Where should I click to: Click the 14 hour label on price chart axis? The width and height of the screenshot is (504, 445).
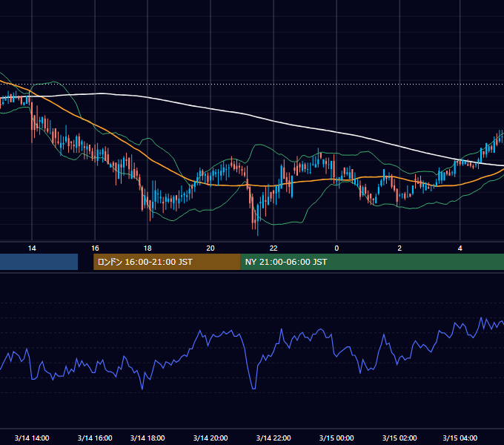(32, 248)
